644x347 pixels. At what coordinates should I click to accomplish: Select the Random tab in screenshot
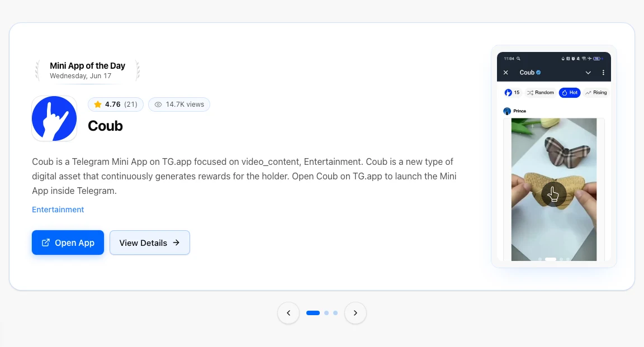click(x=541, y=93)
